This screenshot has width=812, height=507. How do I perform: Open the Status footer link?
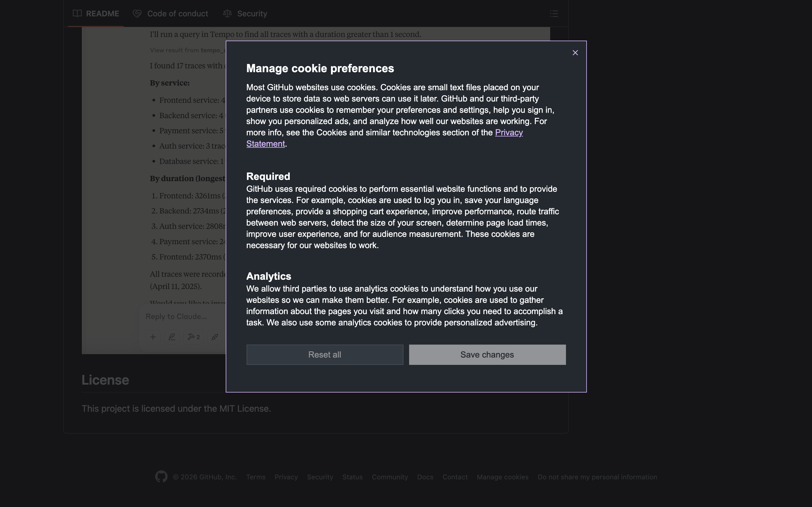click(352, 477)
